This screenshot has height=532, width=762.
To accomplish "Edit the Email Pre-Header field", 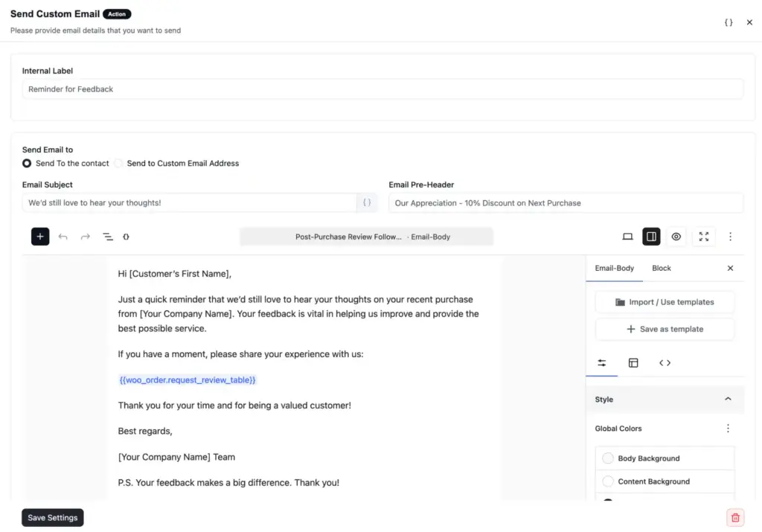I will click(566, 203).
